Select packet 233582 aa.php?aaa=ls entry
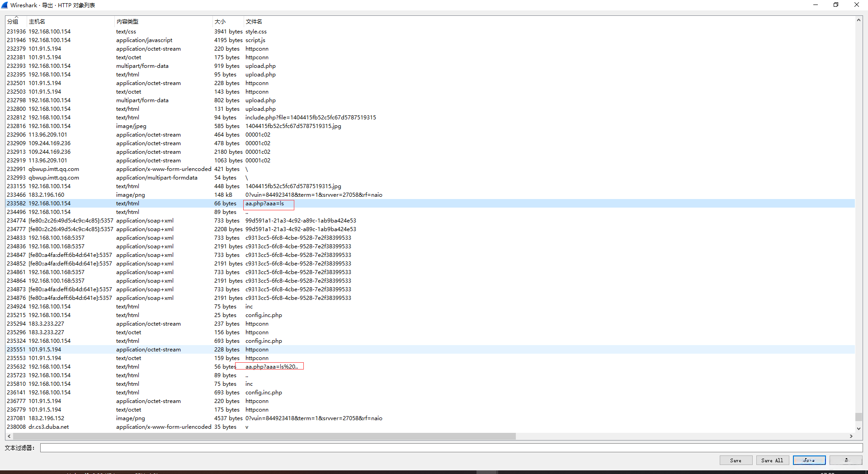Screen dimensions: 868x474 click(430, 204)
